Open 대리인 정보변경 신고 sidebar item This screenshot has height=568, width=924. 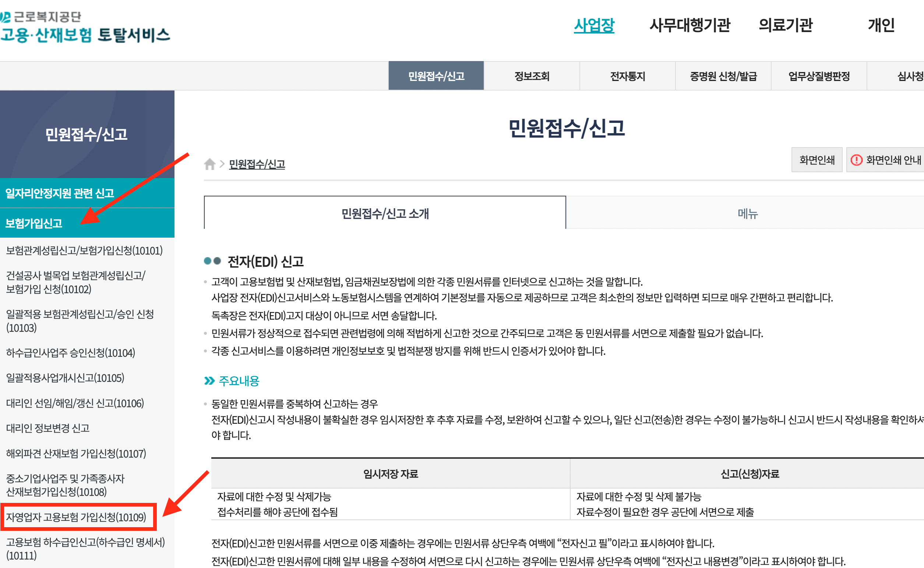48,428
